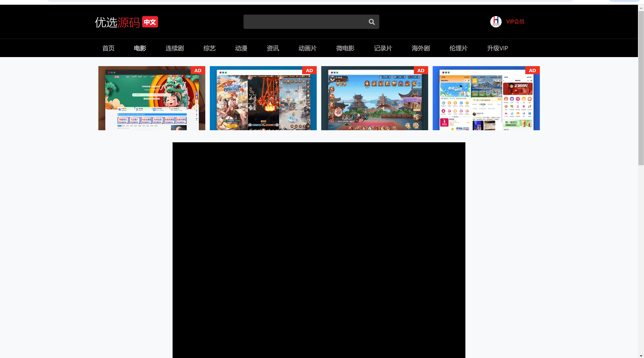This screenshot has height=358, width=644.
Task: Click the vertical page scrollbar thumb
Action: point(641,88)
